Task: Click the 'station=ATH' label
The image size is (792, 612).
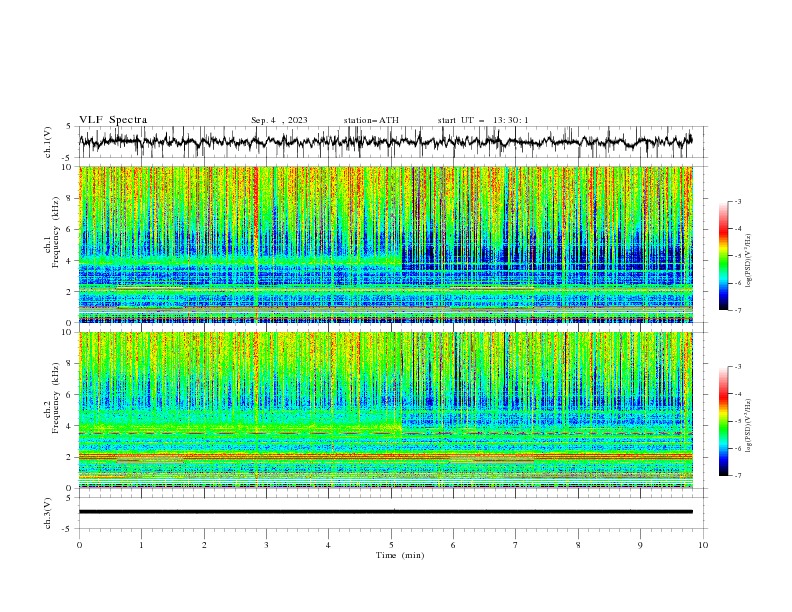Action: pyautogui.click(x=371, y=120)
